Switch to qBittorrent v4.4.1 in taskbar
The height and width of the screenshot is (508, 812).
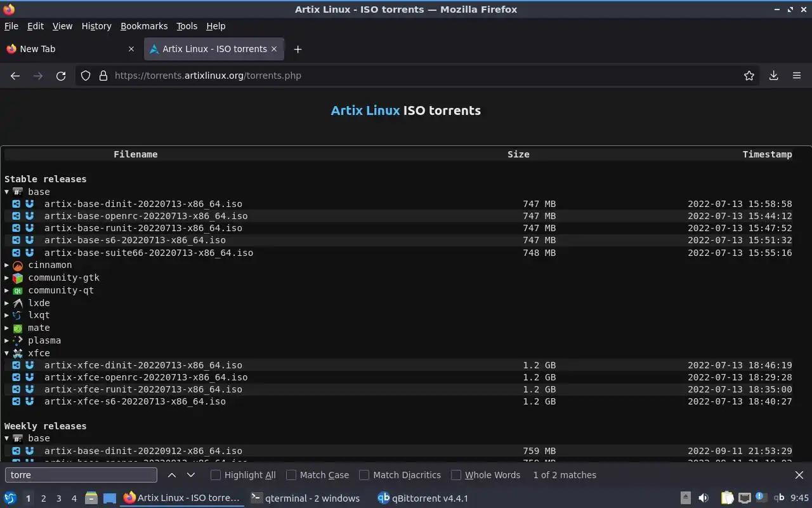(422, 498)
